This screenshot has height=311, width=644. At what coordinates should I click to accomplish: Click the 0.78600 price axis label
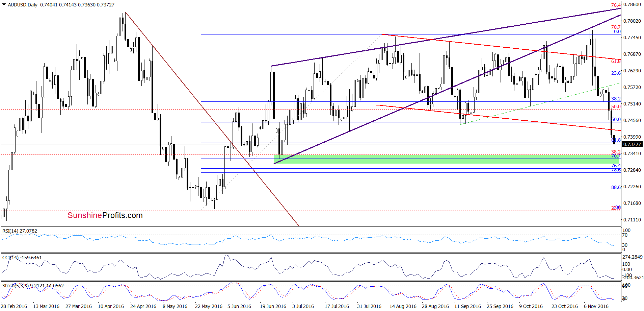point(632,4)
